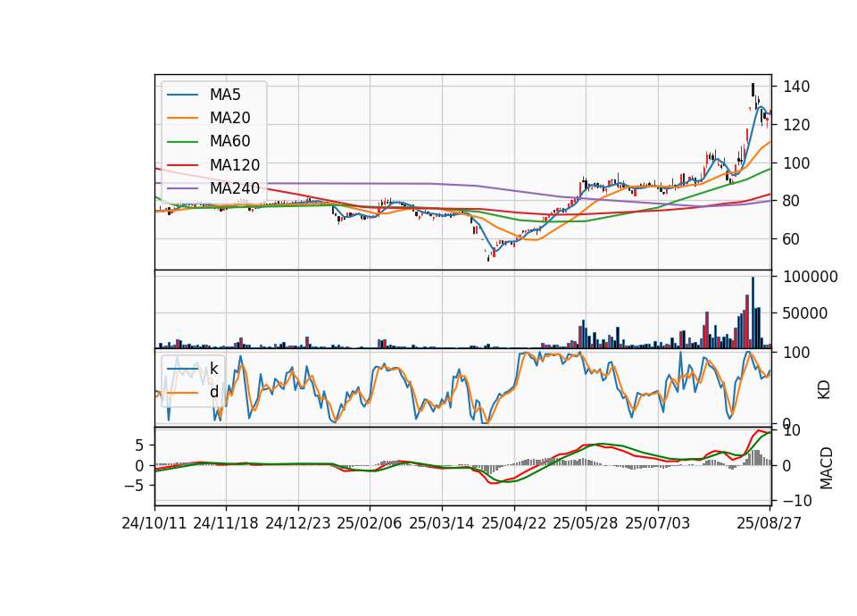Click the highest candlestick near 140

tap(753, 89)
